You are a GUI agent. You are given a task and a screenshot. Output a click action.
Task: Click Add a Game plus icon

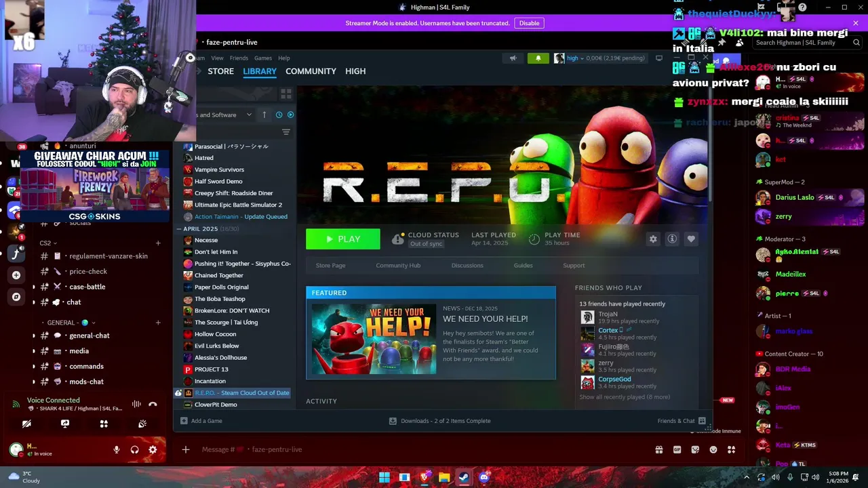click(184, 421)
